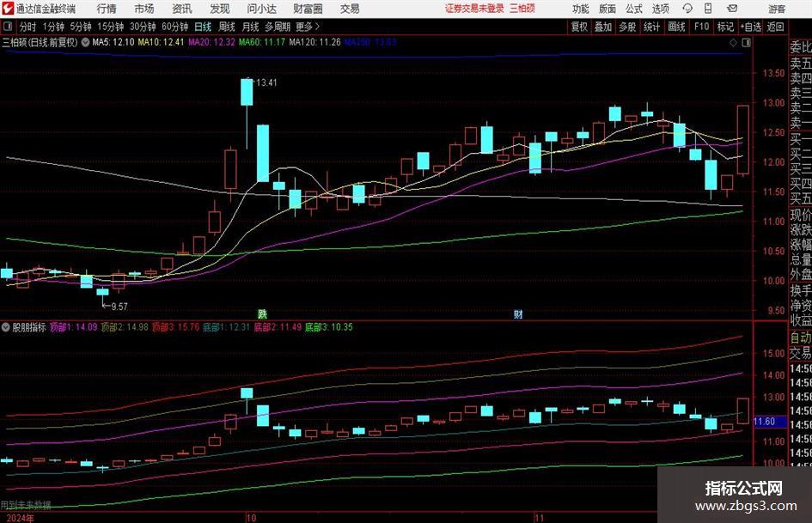Click the 三柏硕 stock name in title bar
This screenshot has width=812, height=523.
tap(522, 9)
